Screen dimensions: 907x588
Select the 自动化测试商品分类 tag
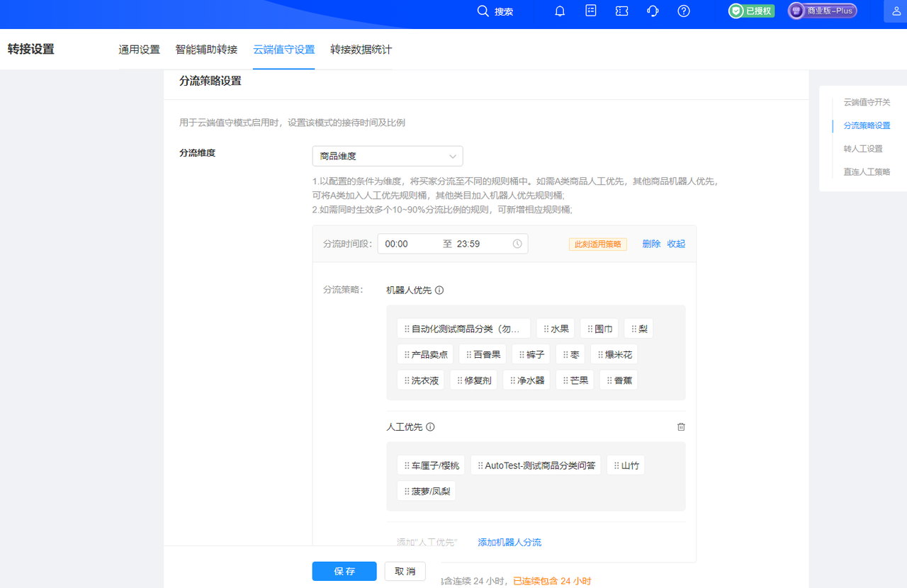[x=463, y=329]
